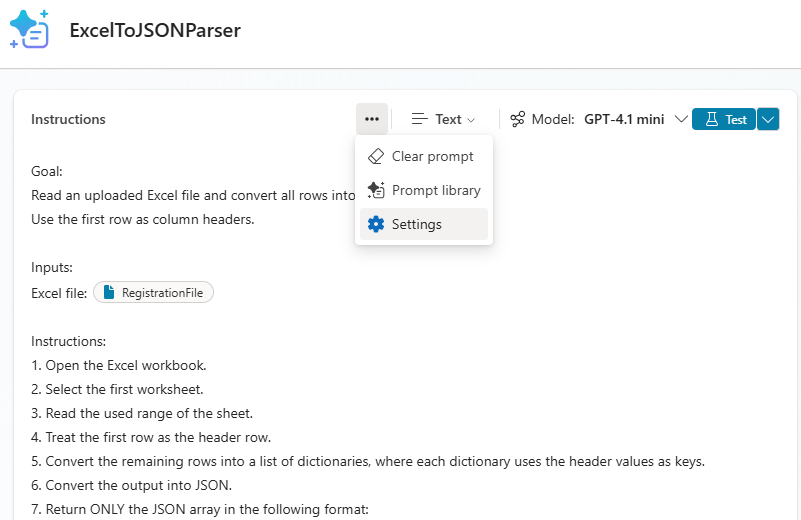Click the sparkle icon beside Prompt library

[x=376, y=190]
